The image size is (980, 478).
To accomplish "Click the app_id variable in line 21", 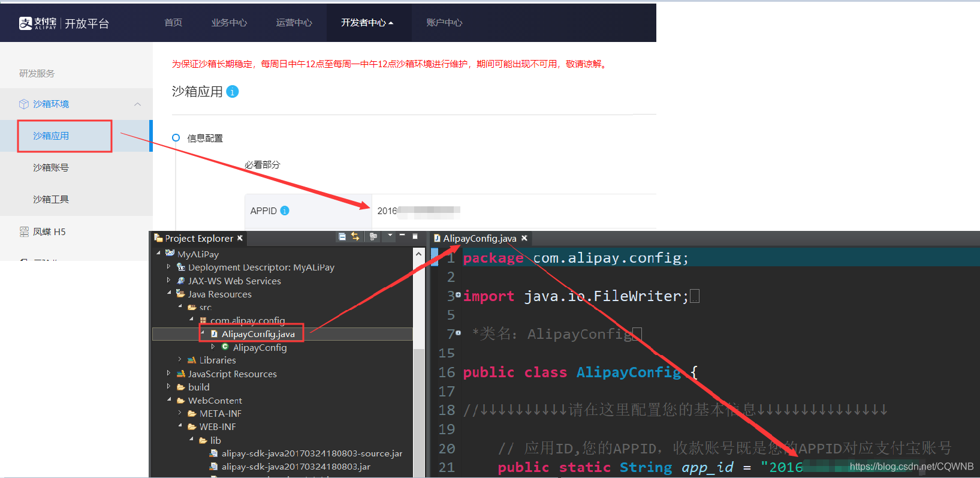I will click(707, 468).
